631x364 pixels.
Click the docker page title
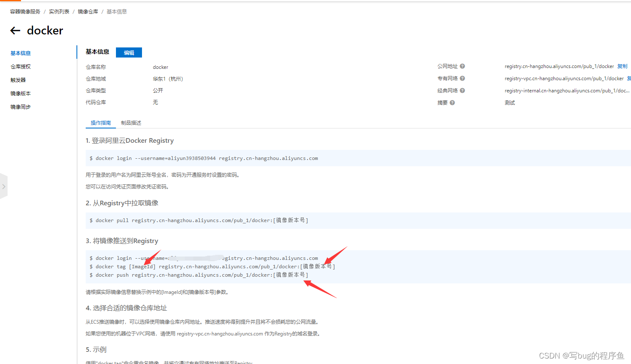coord(45,30)
